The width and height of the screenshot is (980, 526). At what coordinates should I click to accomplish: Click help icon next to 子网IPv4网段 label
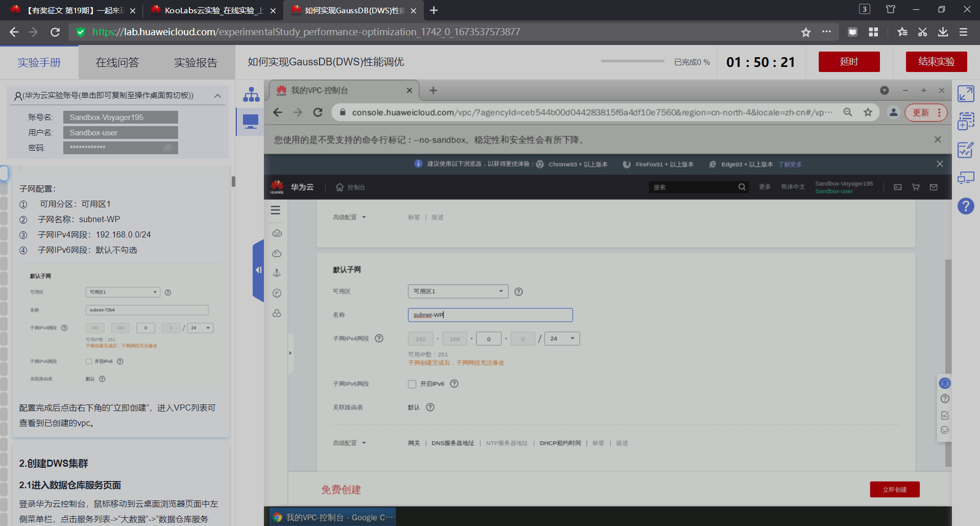(x=379, y=338)
